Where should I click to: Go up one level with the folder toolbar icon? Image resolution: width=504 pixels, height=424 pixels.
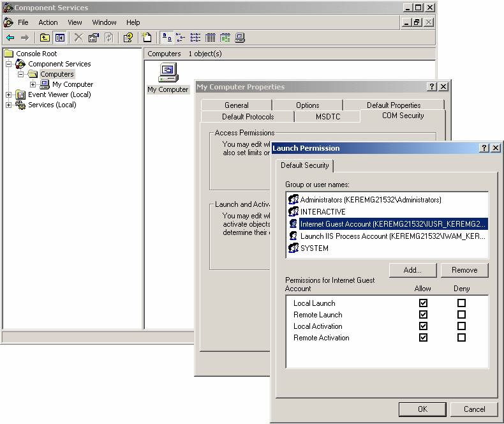tap(45, 38)
